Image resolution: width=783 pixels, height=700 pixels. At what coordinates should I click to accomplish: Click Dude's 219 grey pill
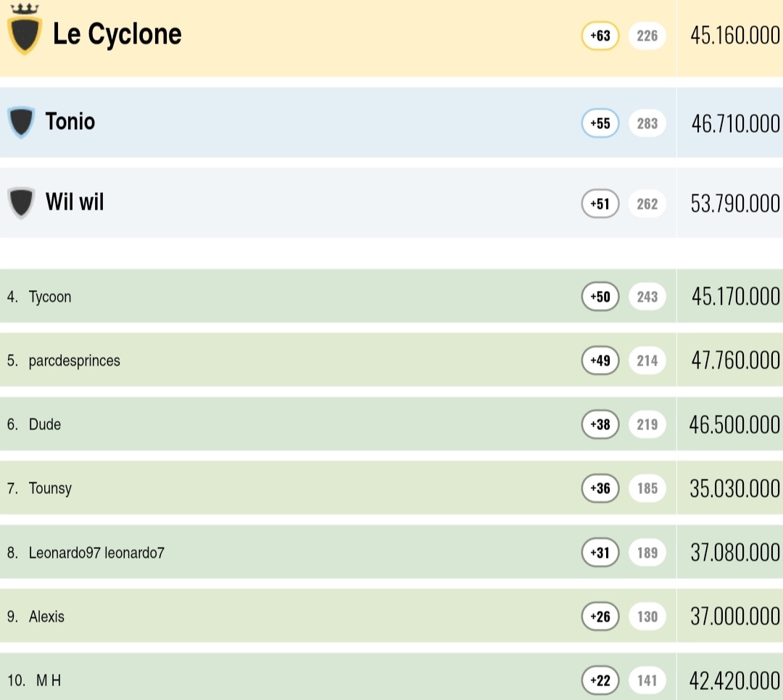(647, 424)
